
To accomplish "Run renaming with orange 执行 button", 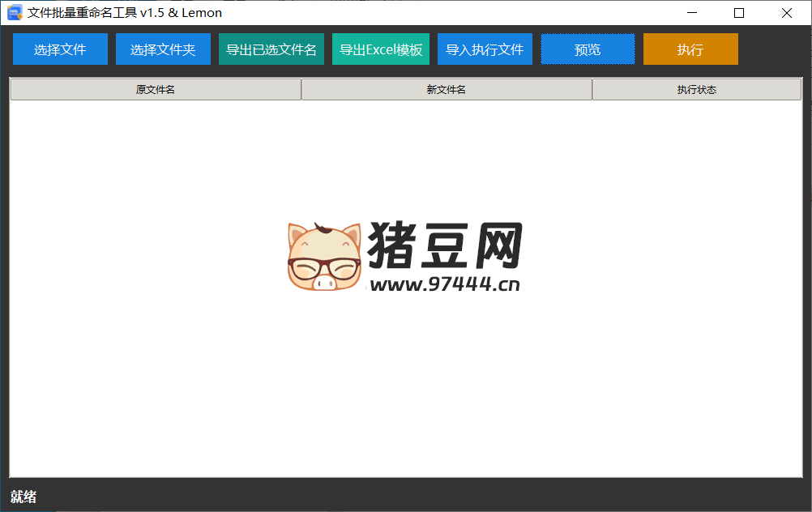I will [x=690, y=49].
